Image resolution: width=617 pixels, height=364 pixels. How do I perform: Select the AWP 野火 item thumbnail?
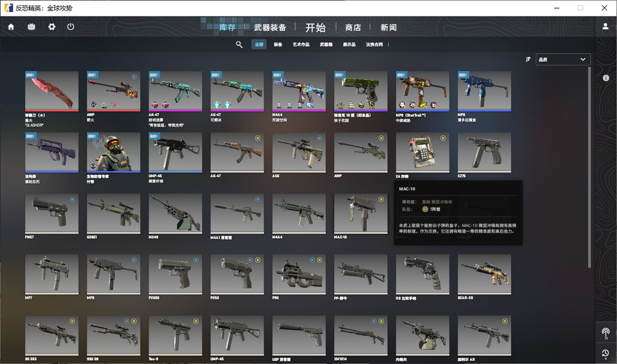pyautogui.click(x=113, y=90)
